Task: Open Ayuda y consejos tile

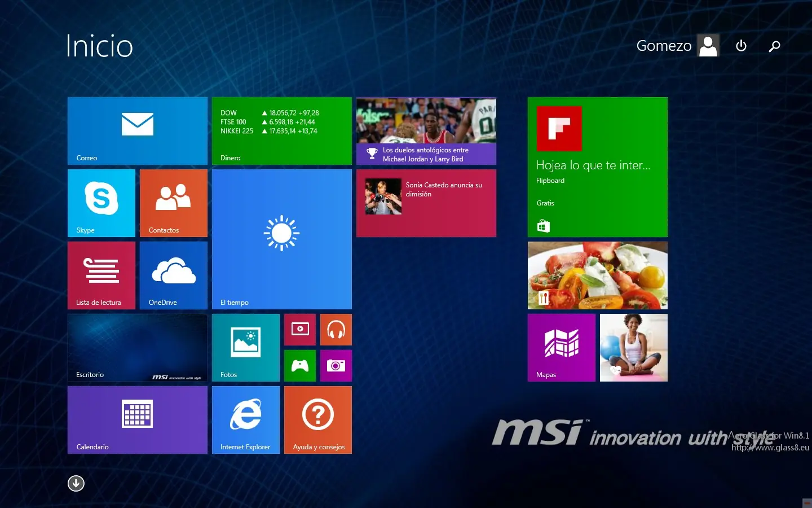Action: [x=318, y=420]
